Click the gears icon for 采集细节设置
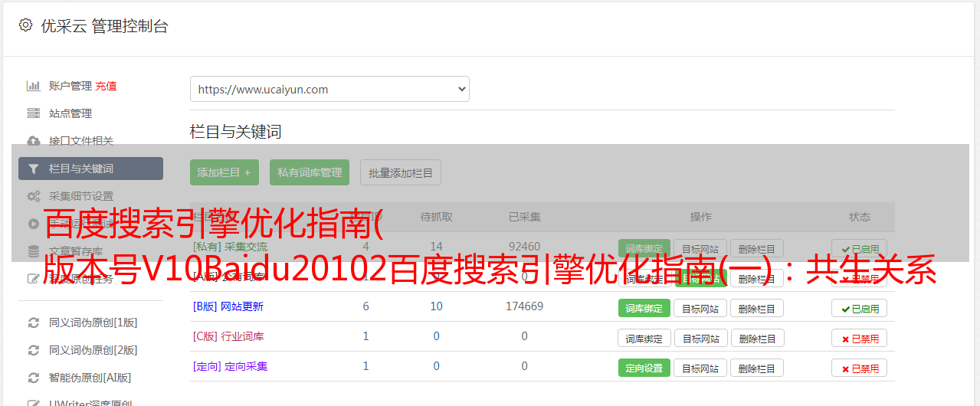Screen dimensions: 980x406 (x=33, y=196)
